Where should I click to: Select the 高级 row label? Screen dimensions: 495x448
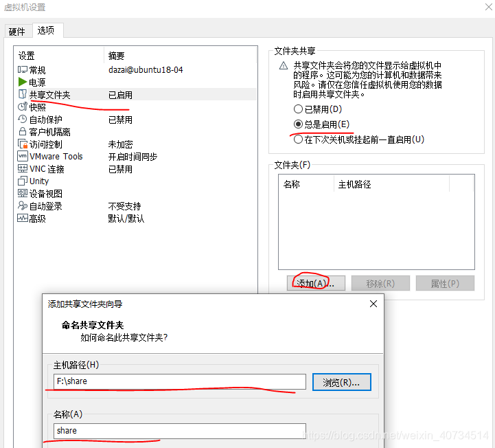(x=37, y=219)
